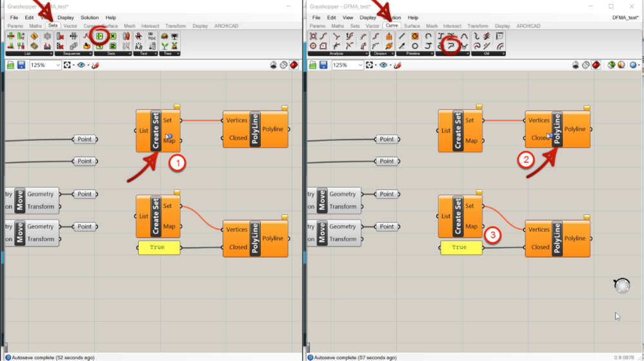Click the 'Autosave complete (52 seconds ago)' status text
Screen dimensions: 644x361
(53, 358)
